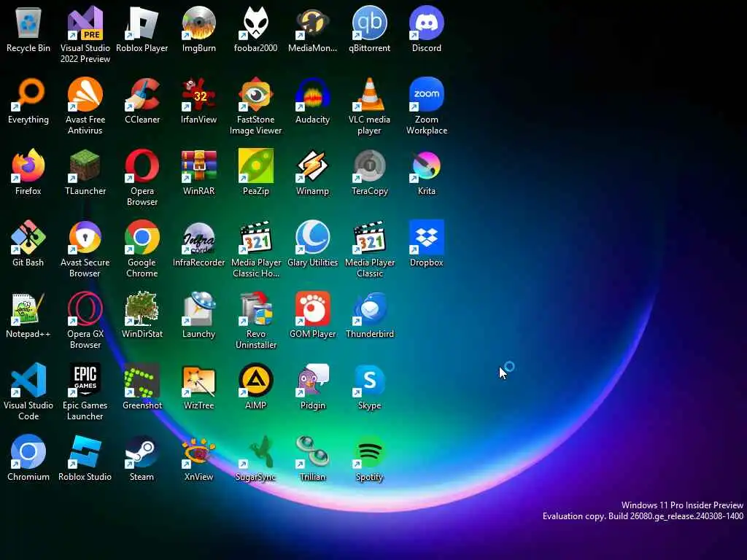Click the Steam shortcut
Screen dimensions: 747x560
(x=142, y=451)
